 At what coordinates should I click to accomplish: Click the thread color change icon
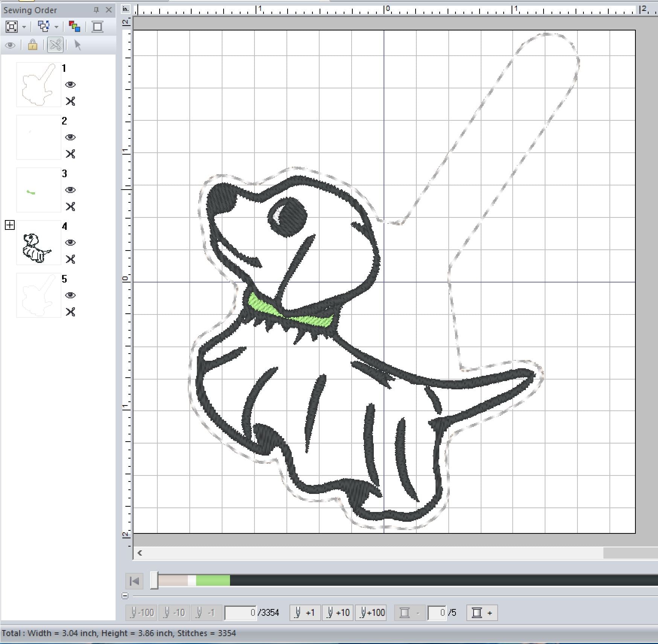tap(75, 27)
